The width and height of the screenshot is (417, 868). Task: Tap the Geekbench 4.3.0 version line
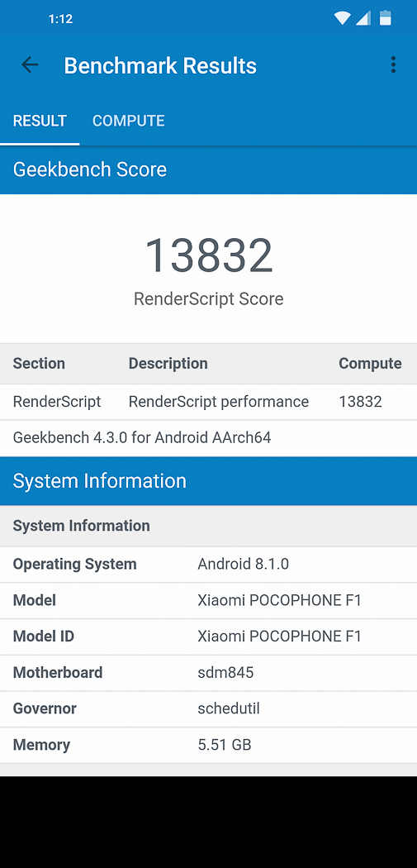[142, 438]
